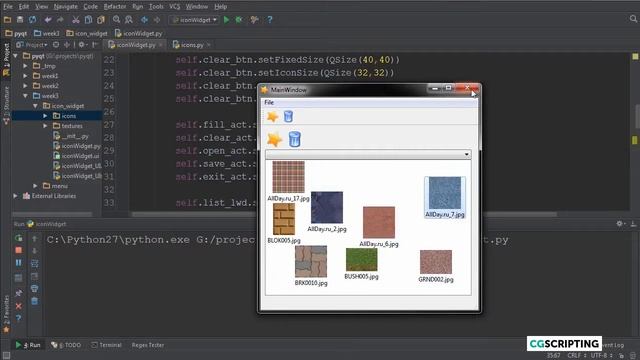Click the Print icon in the Run panel
The width and height of the screenshot is (640, 360).
pyautogui.click(x=35, y=289)
